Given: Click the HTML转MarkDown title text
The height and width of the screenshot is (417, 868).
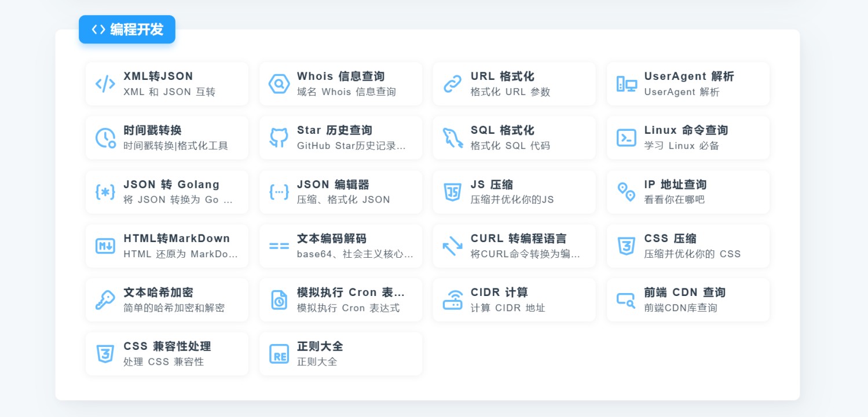Looking at the screenshot, I should [x=177, y=239].
